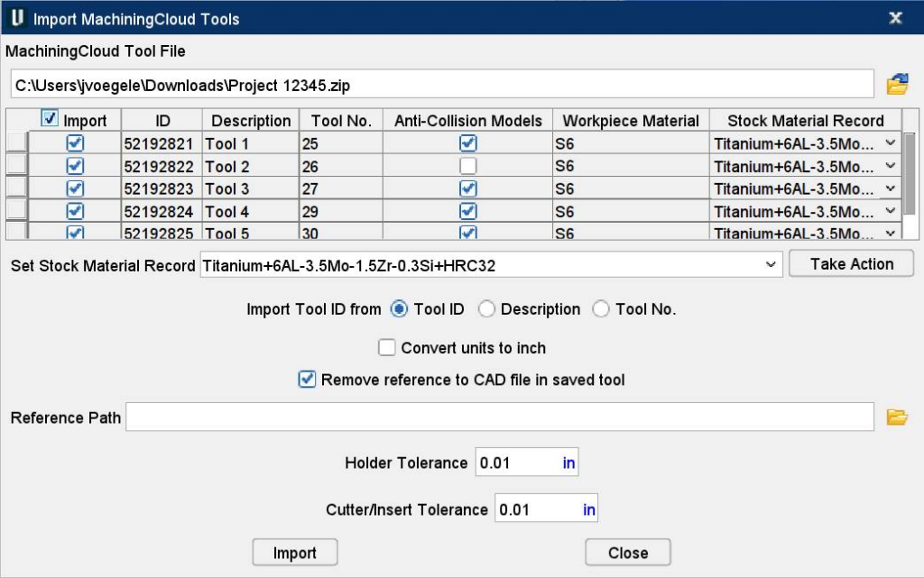Select the row header for Tool 4
The height and width of the screenshot is (578, 924).
pyautogui.click(x=17, y=210)
